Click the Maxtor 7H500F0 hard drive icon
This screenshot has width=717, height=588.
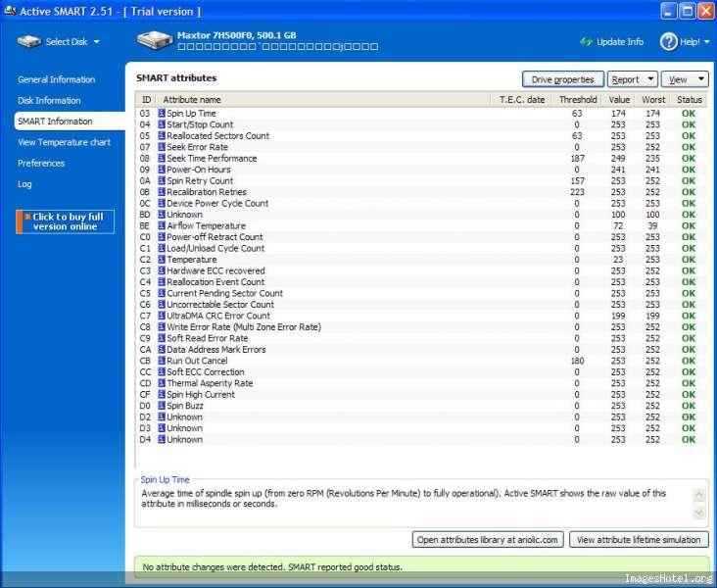coord(155,40)
